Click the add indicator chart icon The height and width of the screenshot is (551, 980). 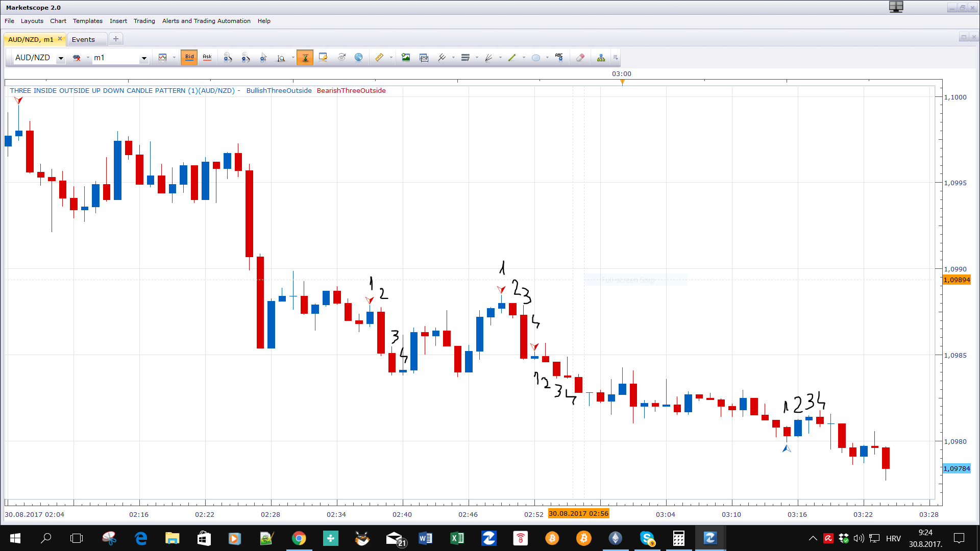[x=323, y=58]
